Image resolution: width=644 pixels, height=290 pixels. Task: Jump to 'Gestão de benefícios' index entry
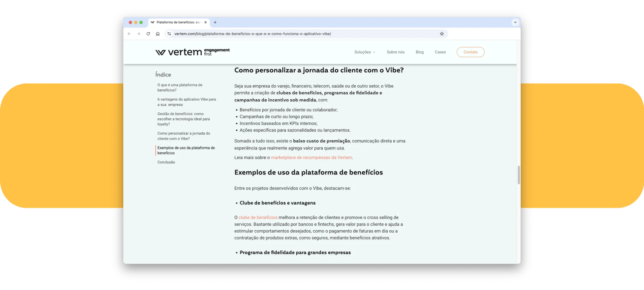[184, 119]
